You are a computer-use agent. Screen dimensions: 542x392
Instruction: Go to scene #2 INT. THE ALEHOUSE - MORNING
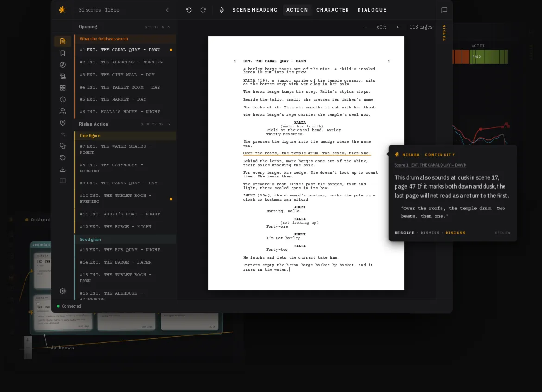pos(125,62)
